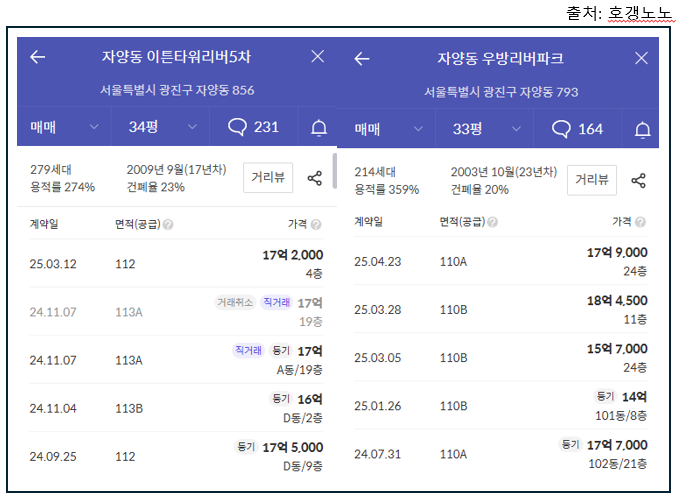Open the 34평 size dropdown
This screenshot has height=499, width=684.
161,127
